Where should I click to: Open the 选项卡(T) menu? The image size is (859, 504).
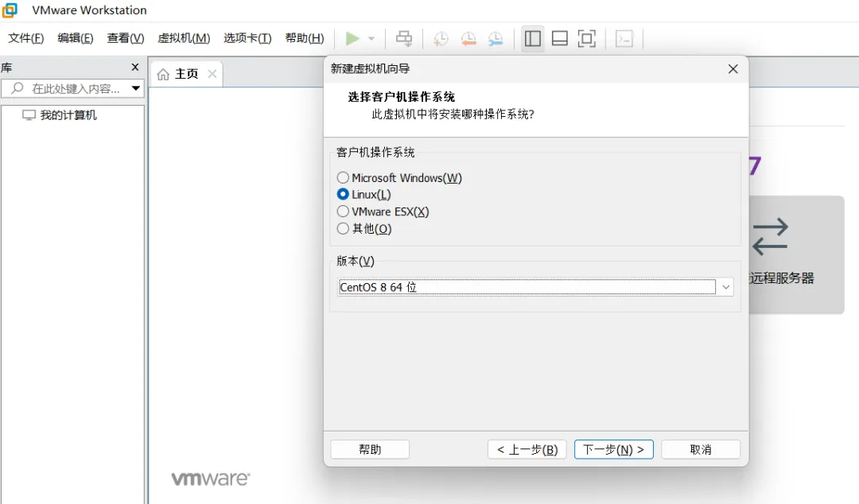(247, 38)
